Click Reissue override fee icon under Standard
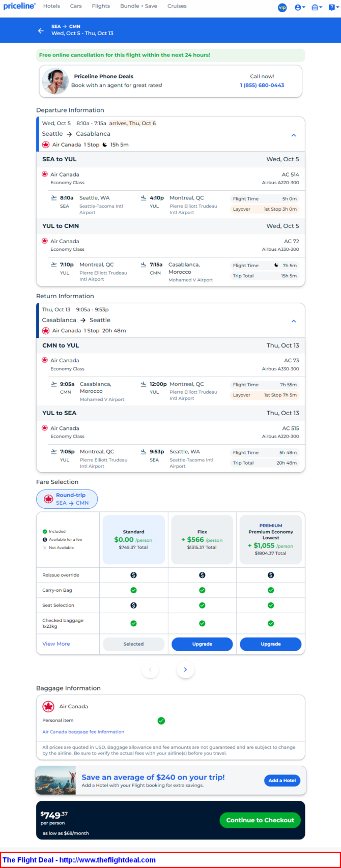 [133, 575]
